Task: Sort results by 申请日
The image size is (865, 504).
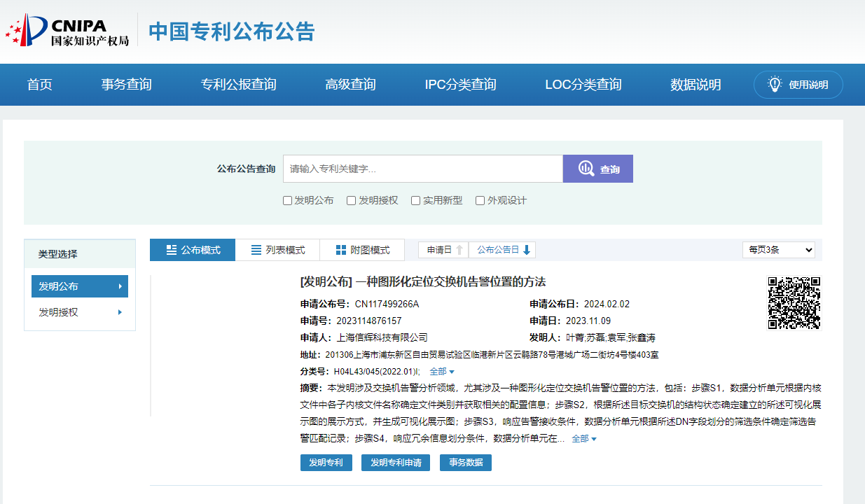Action: click(x=444, y=250)
